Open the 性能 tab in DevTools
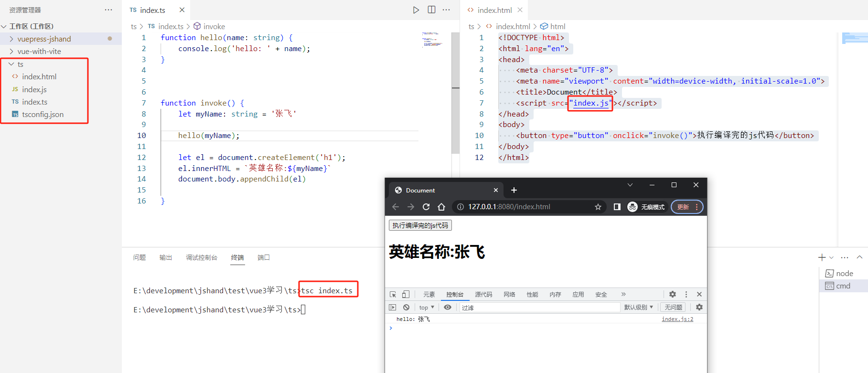 point(532,294)
